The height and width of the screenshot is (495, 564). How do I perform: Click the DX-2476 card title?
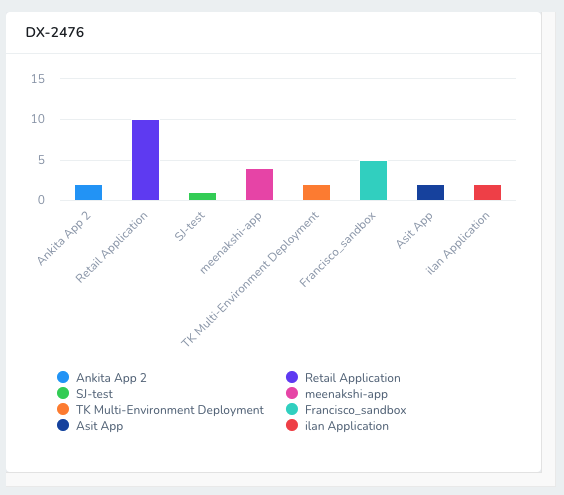click(55, 32)
